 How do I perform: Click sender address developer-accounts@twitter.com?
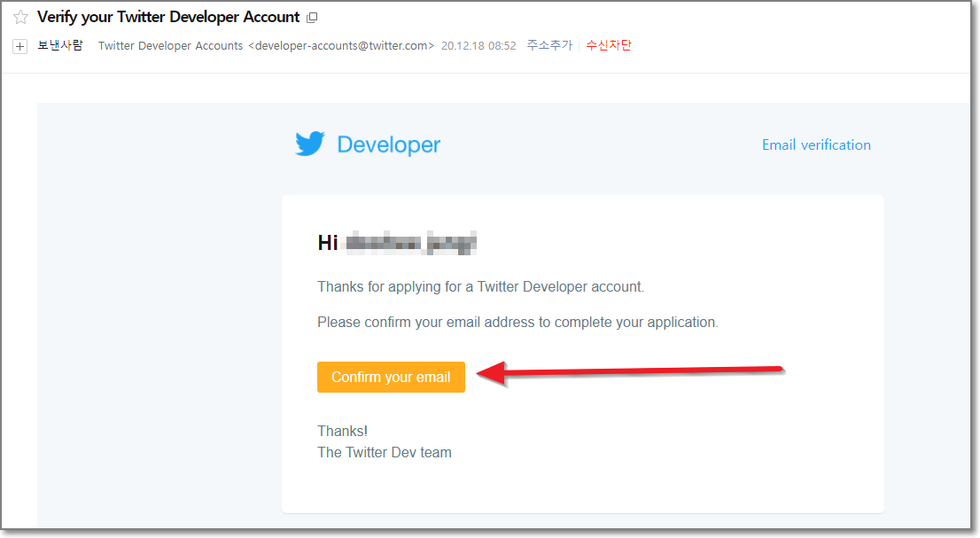tap(341, 45)
